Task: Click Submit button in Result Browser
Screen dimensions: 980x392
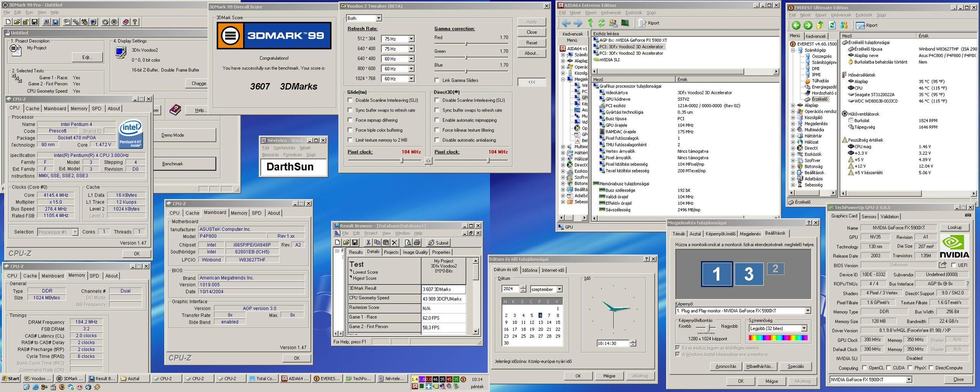Action: (x=438, y=243)
